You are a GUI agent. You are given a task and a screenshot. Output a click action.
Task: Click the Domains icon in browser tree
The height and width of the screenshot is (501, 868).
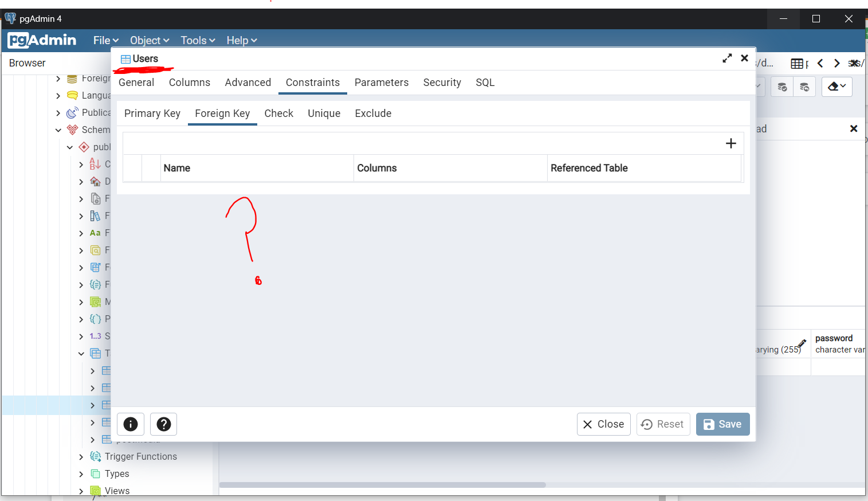(x=95, y=181)
